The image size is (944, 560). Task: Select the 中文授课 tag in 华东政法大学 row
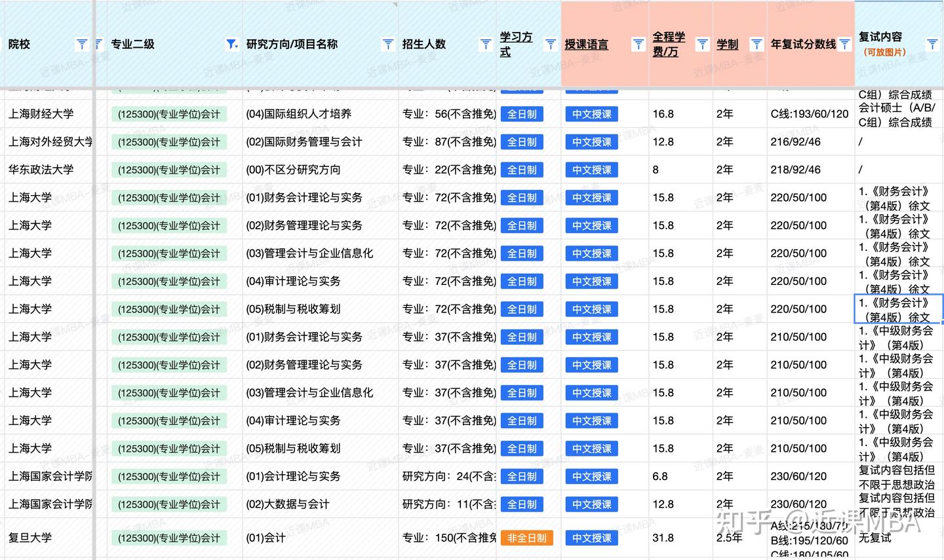pos(591,170)
